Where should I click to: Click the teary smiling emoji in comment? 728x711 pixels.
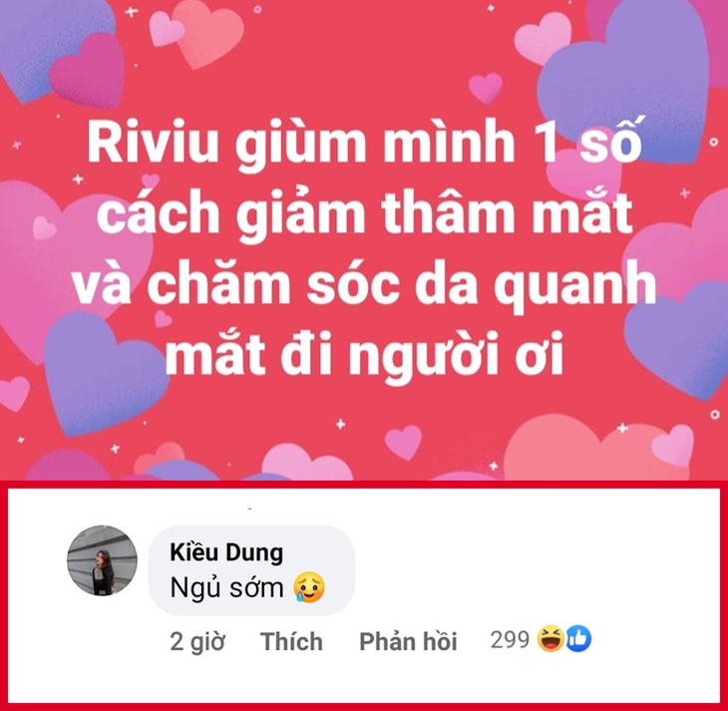309,587
